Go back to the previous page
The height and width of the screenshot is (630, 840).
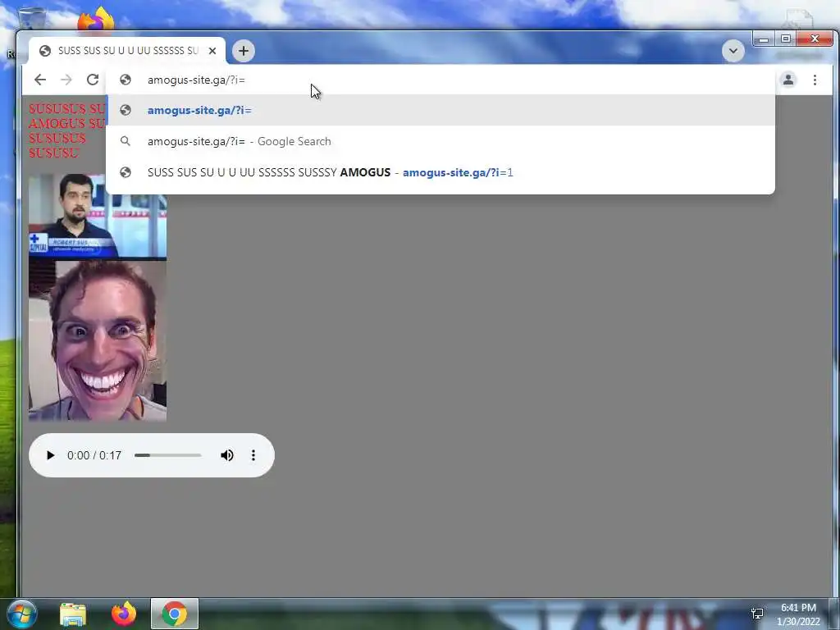click(x=40, y=80)
